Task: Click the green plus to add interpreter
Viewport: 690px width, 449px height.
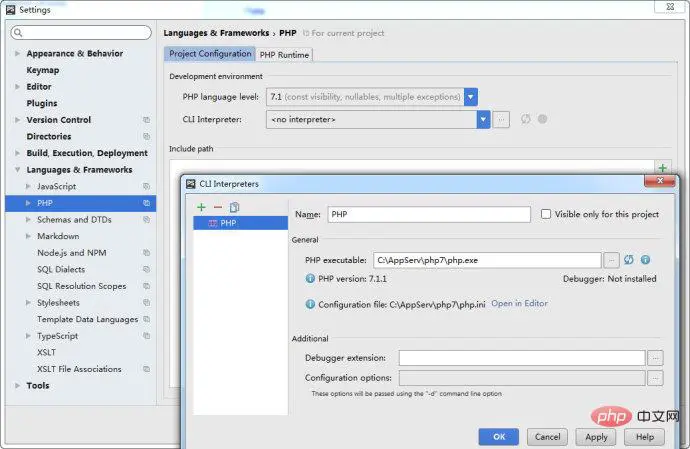Action: [x=201, y=207]
